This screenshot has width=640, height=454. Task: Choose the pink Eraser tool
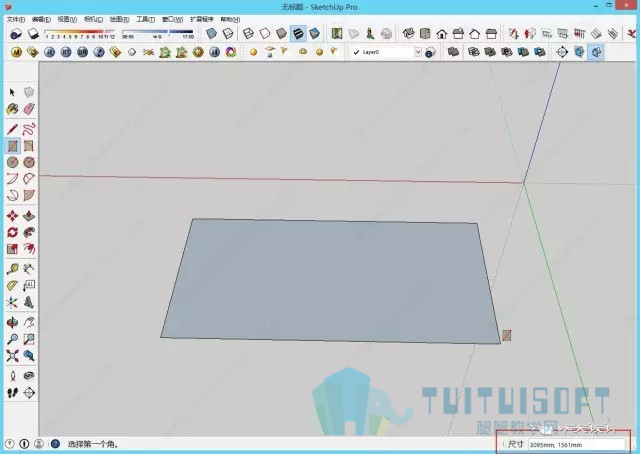pyautogui.click(x=29, y=109)
